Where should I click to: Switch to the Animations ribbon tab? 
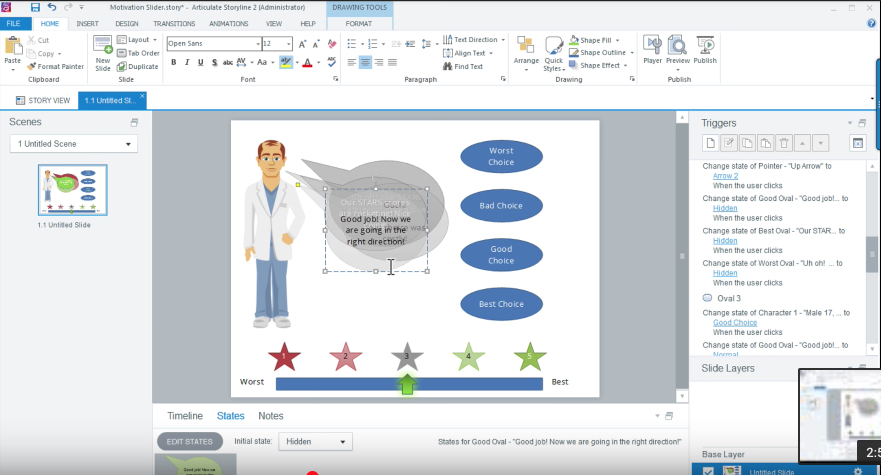pos(229,23)
